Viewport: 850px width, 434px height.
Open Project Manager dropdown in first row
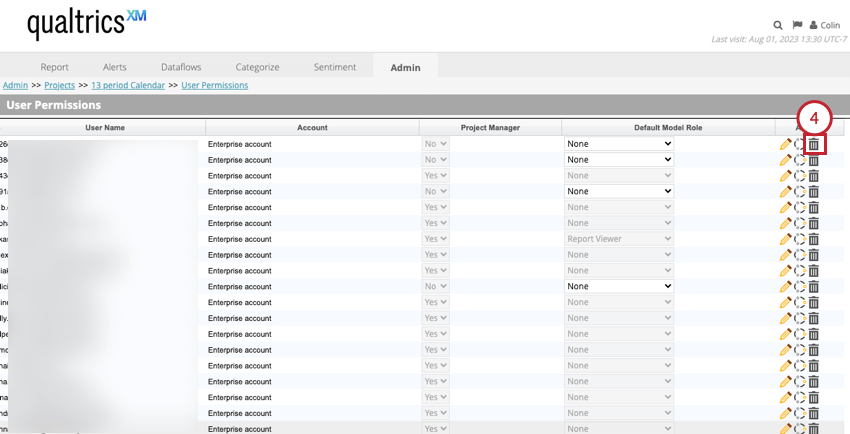pyautogui.click(x=436, y=144)
